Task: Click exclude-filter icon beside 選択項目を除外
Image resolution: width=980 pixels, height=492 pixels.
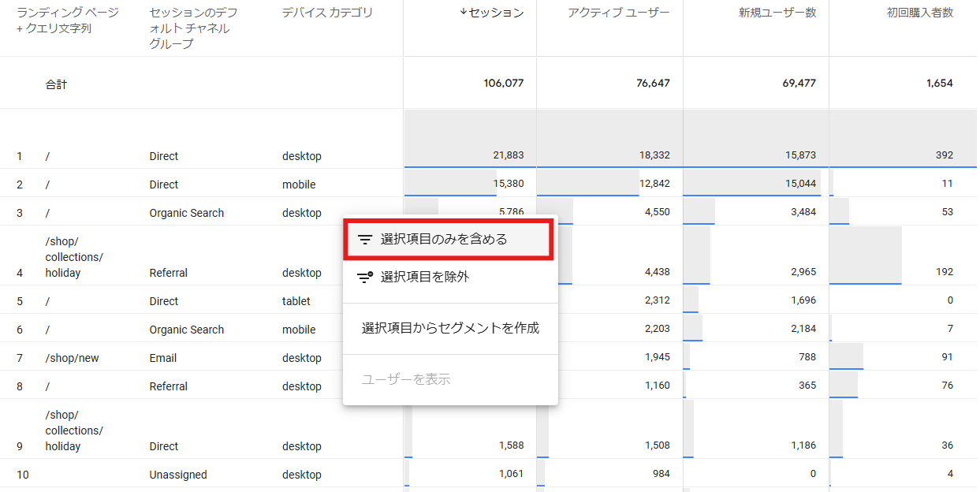Action: click(365, 278)
